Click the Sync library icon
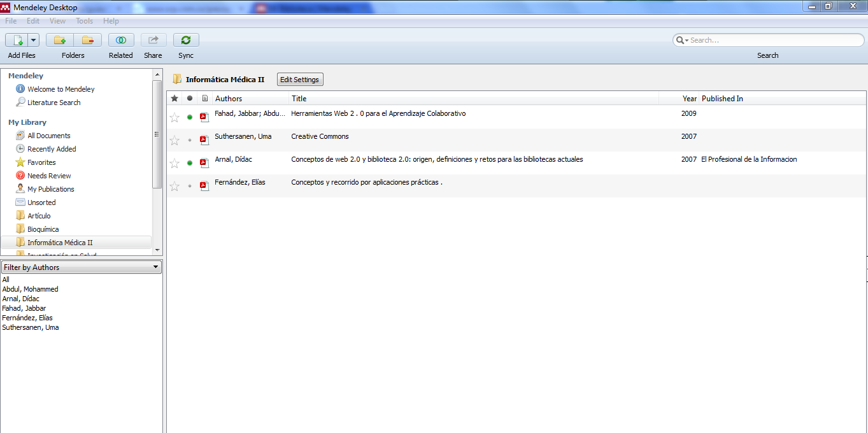 [x=186, y=40]
